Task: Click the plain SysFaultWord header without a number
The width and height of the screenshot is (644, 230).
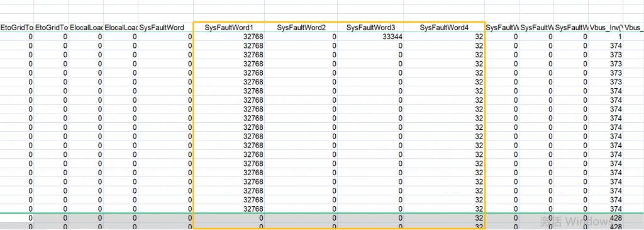Action: click(165, 28)
